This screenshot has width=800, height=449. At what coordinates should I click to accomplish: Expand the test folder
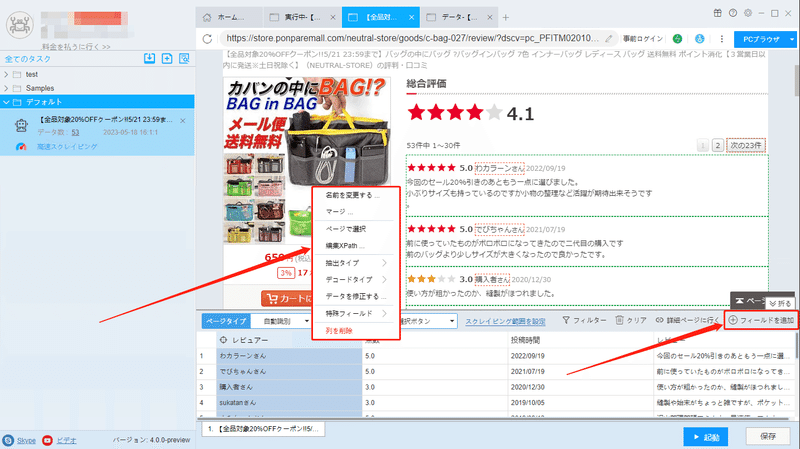(x=6, y=74)
